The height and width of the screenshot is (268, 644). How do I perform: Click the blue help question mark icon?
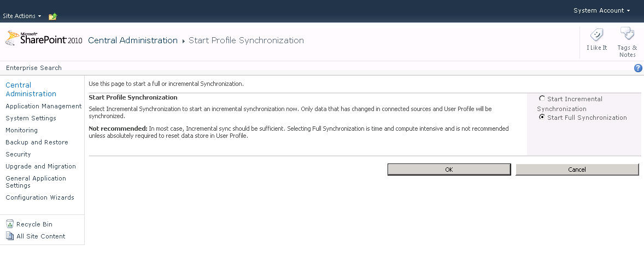click(x=638, y=68)
